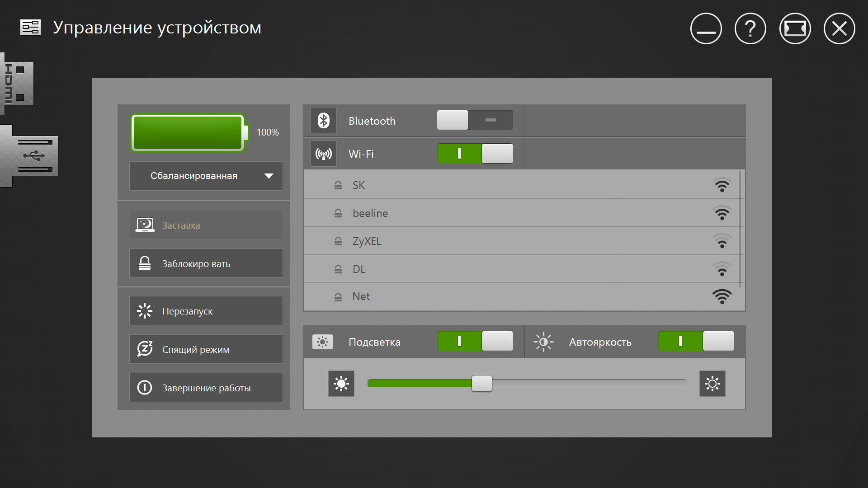Switch off the Подсветка toggle
The image size is (868, 488).
(x=475, y=341)
